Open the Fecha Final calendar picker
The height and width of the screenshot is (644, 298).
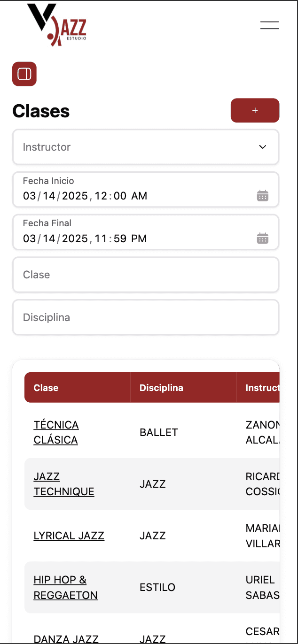263,238
